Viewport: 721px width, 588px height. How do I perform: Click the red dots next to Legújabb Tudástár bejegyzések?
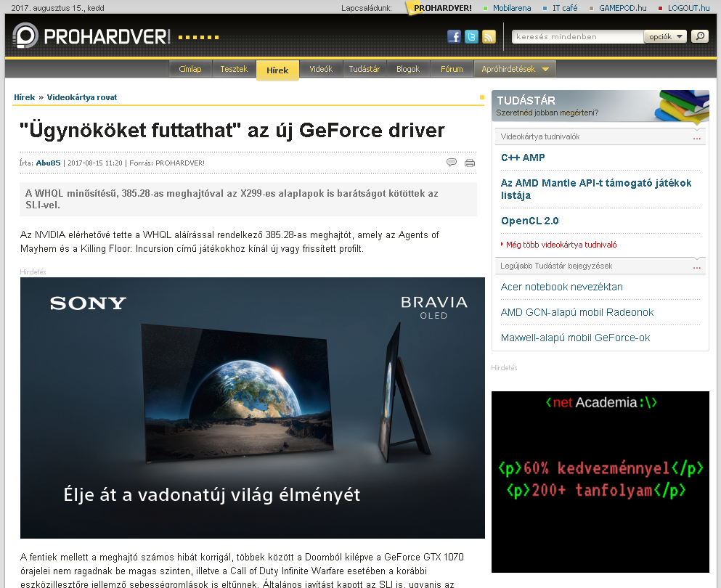[696, 267]
